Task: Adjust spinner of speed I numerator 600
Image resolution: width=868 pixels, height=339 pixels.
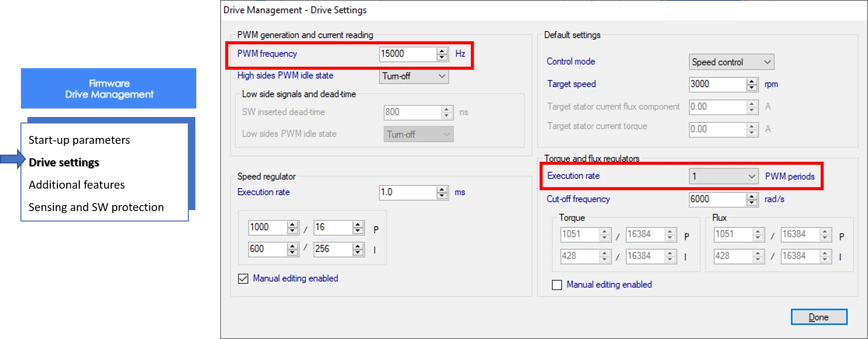Action: click(x=292, y=249)
